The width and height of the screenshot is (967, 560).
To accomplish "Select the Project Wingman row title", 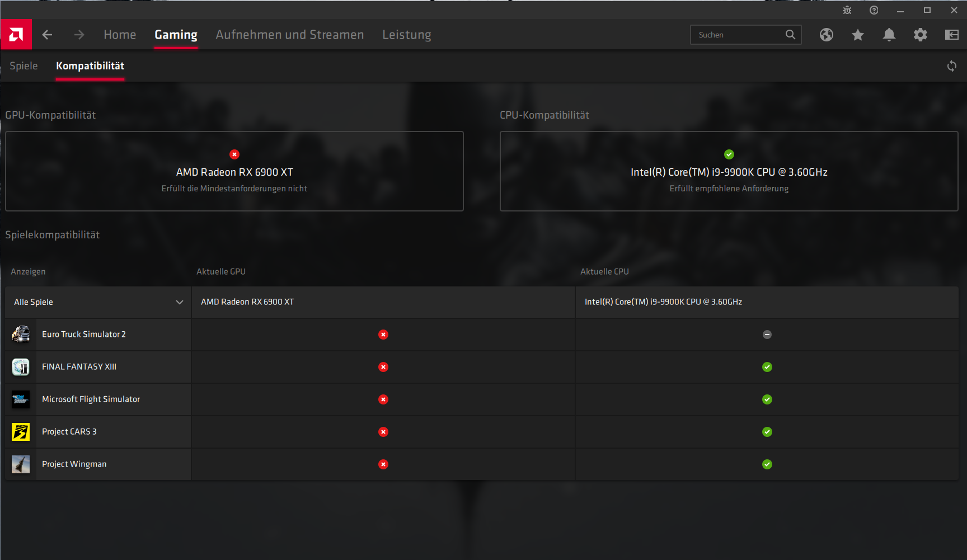I will click(74, 464).
